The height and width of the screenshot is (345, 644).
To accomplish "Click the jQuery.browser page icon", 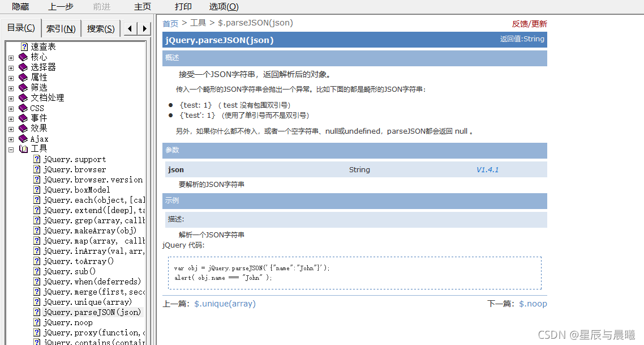I will 37,169.
